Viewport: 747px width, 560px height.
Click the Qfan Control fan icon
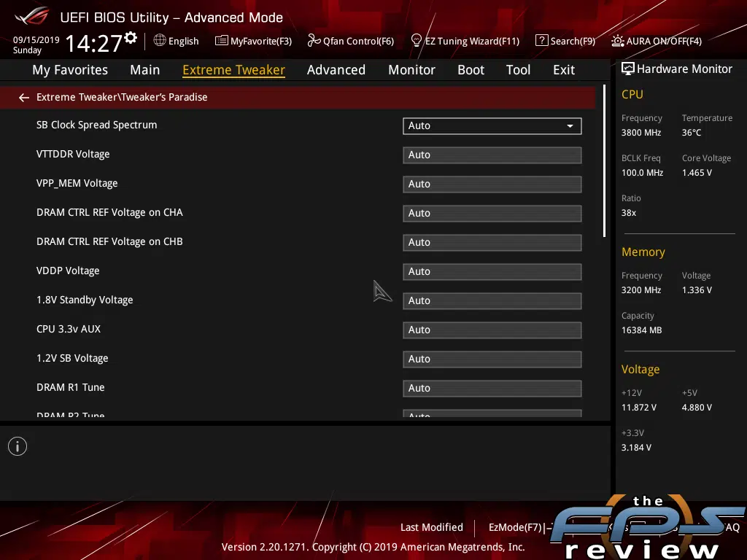pos(314,41)
